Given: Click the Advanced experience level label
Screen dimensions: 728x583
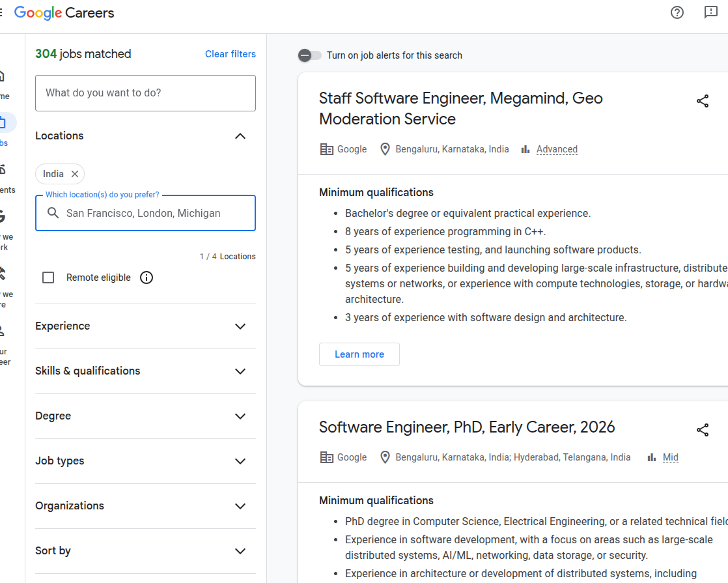Looking at the screenshot, I should point(557,150).
